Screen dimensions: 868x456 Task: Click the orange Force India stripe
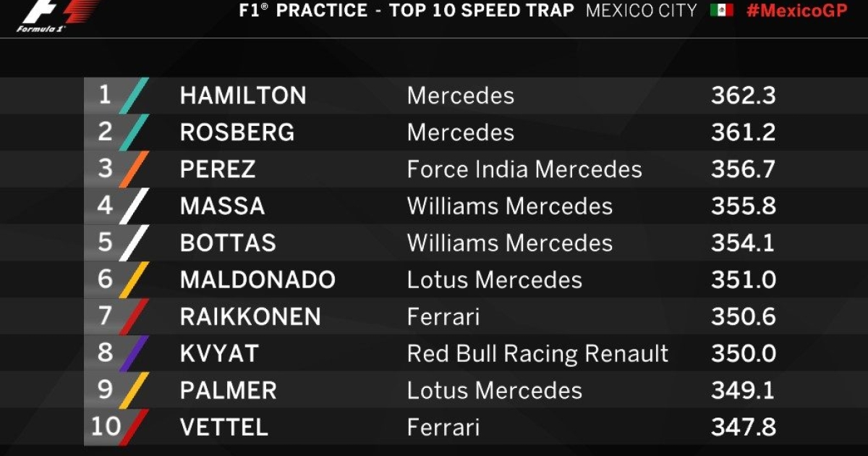pyautogui.click(x=134, y=169)
